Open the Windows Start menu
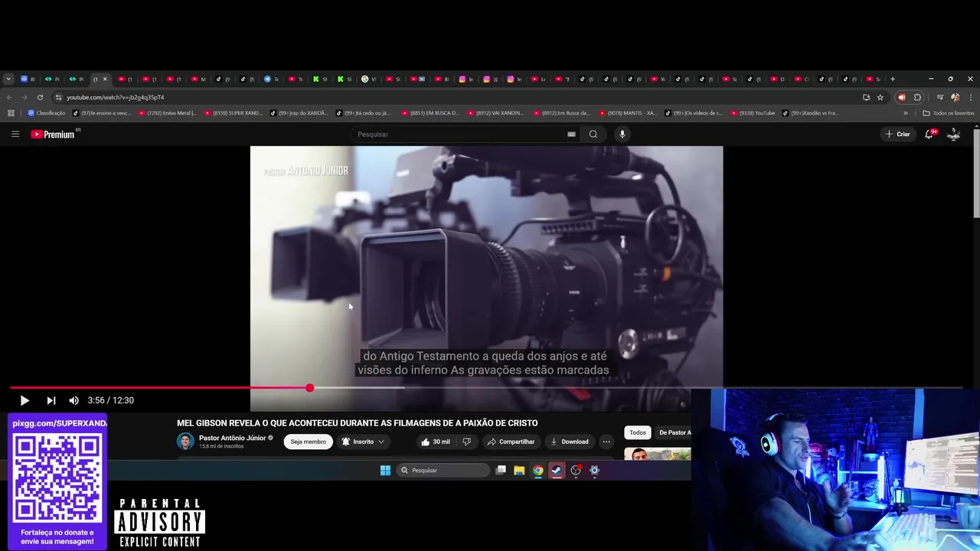Screen dimensions: 980x551 coord(385,471)
